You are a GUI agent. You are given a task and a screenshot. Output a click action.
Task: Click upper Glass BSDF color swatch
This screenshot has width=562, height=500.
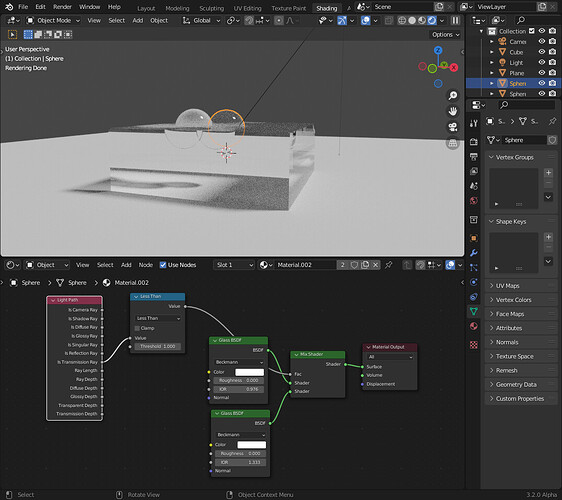[x=249, y=372]
